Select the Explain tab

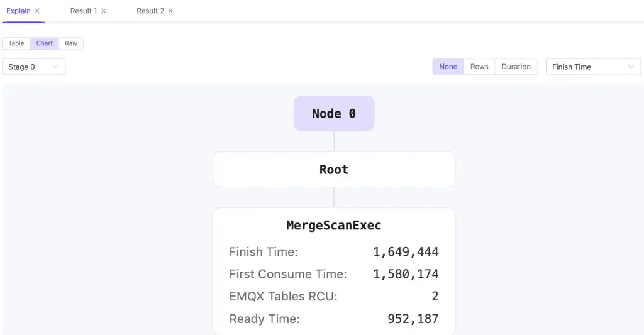pyautogui.click(x=18, y=11)
